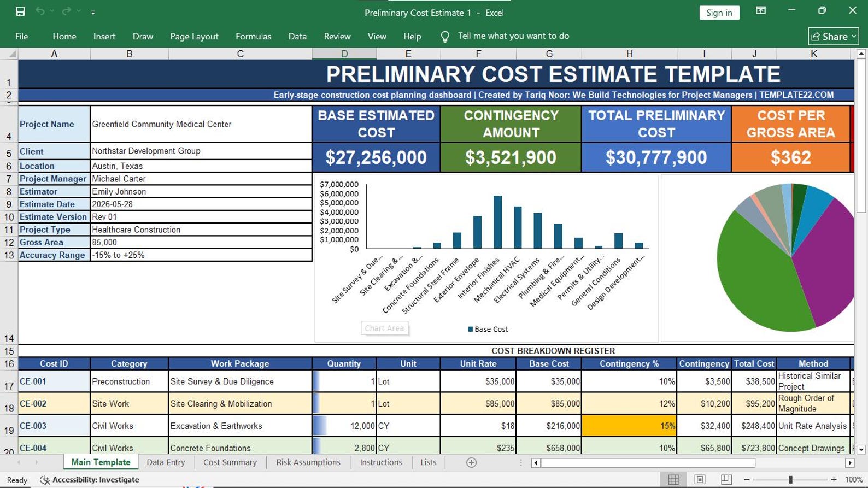Image resolution: width=868 pixels, height=488 pixels.
Task: Click the Save icon in title bar
Action: 20,11
